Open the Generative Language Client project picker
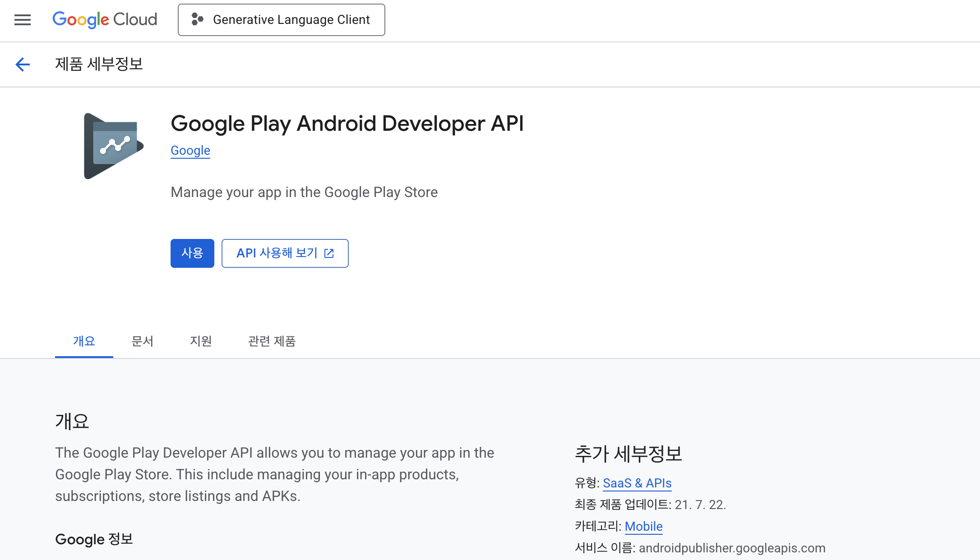 [x=282, y=20]
